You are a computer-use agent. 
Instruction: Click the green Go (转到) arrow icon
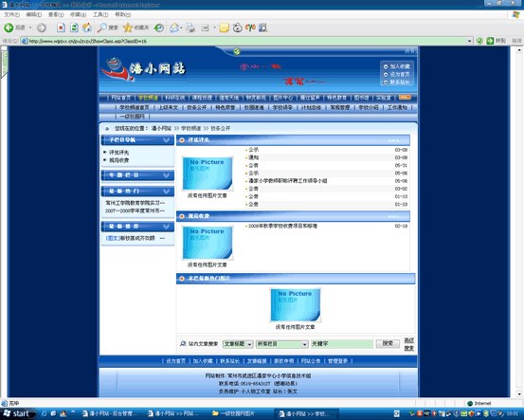click(x=490, y=41)
